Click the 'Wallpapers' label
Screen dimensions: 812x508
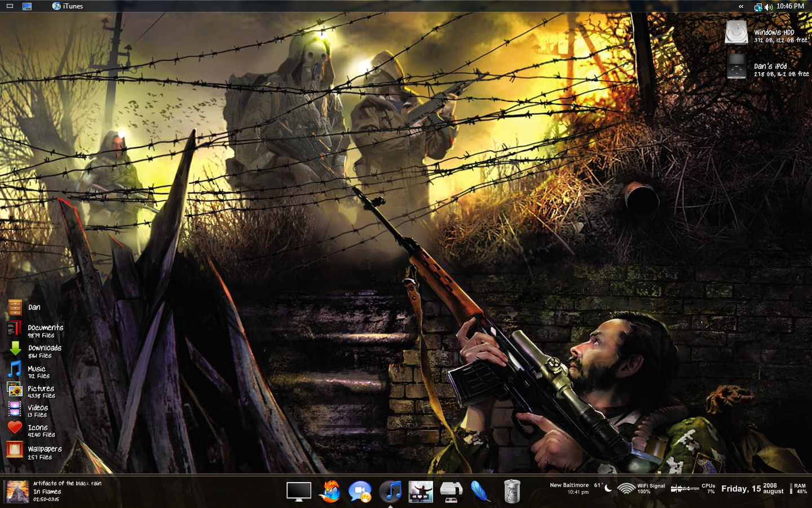click(x=45, y=449)
